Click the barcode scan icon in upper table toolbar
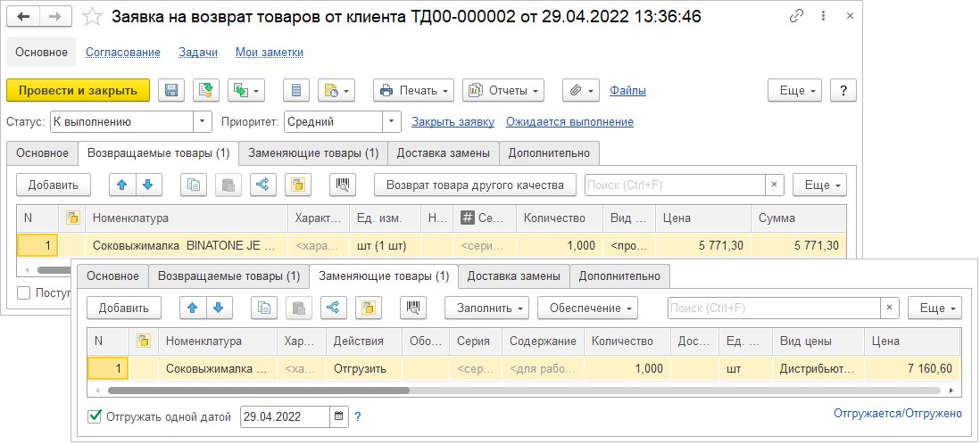The width and height of the screenshot is (980, 444). coord(342,185)
